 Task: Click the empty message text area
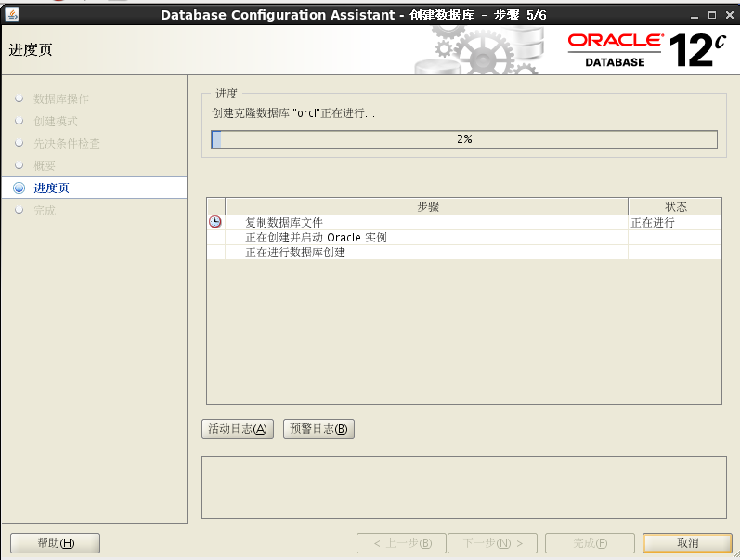(464, 488)
